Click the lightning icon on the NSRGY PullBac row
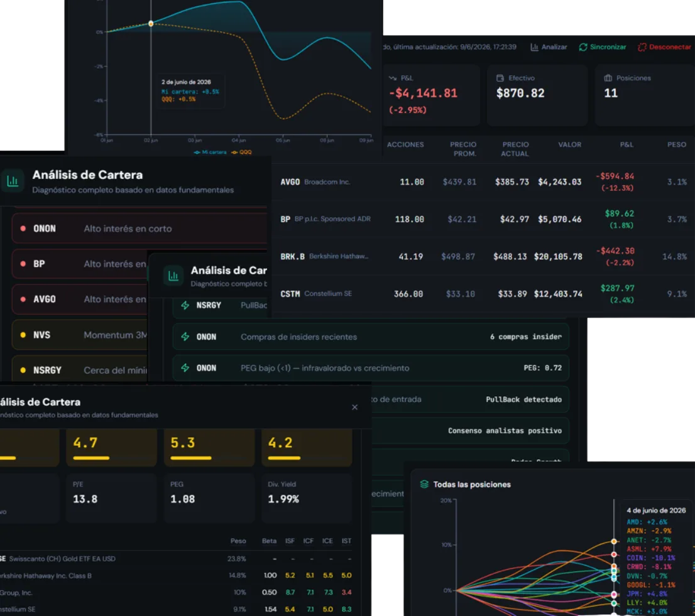This screenshot has width=695, height=616. (185, 305)
